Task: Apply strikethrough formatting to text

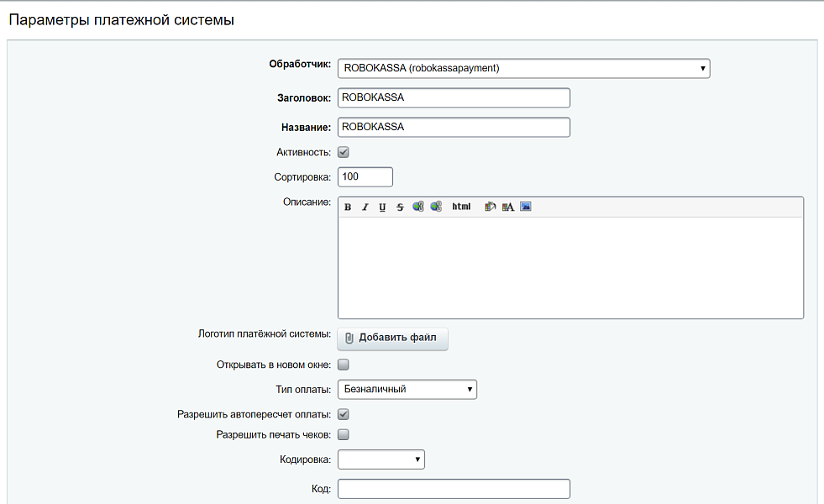Action: (400, 207)
